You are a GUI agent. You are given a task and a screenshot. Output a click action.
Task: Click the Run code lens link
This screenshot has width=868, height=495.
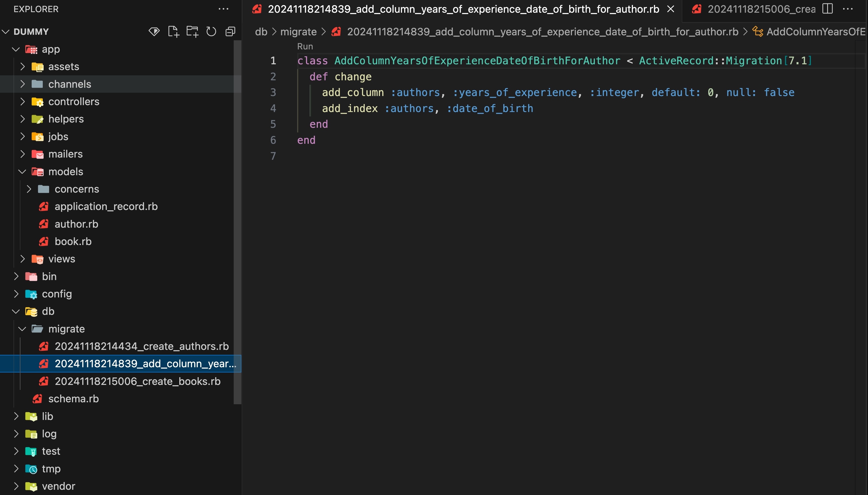coord(305,46)
